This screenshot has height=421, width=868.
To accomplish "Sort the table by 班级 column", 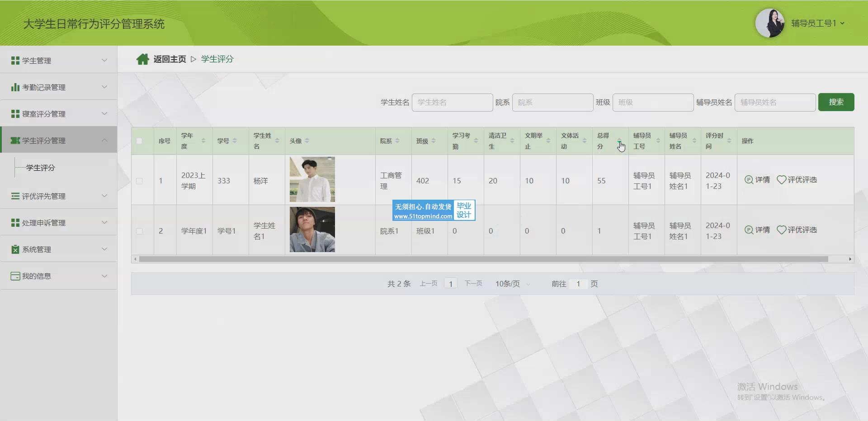I will [434, 141].
